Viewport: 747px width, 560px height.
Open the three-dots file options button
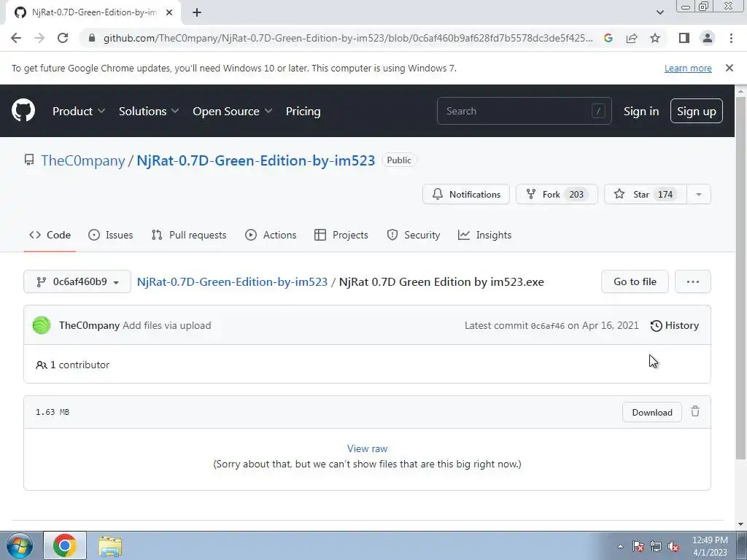693,281
